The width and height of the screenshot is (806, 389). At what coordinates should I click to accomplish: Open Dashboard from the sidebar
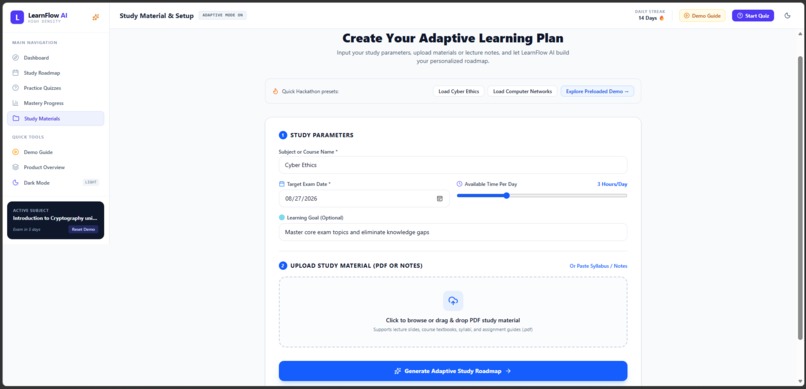point(56,58)
